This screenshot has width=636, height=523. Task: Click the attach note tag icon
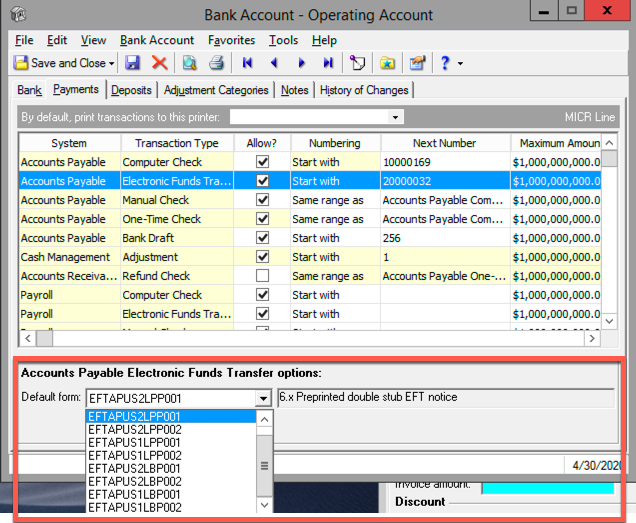pyautogui.click(x=357, y=63)
